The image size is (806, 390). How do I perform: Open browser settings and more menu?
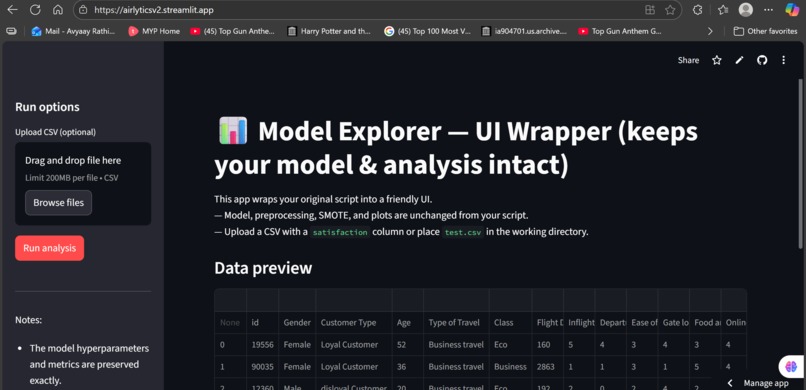click(768, 10)
